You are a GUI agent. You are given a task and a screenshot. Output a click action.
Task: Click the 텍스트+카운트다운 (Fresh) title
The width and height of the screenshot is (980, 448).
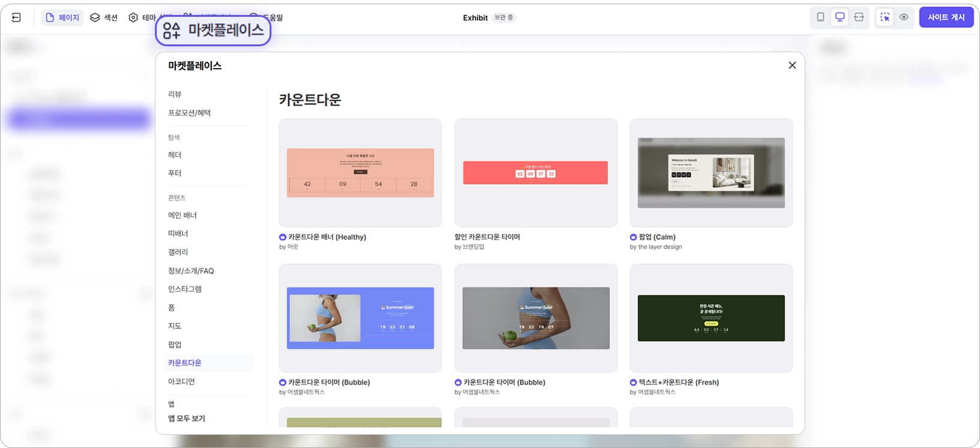click(x=679, y=383)
